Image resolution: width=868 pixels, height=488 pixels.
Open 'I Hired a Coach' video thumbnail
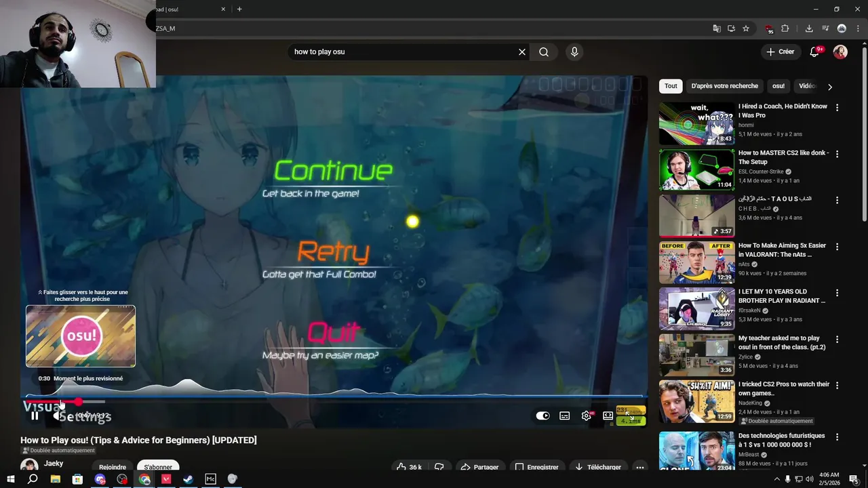696,123
